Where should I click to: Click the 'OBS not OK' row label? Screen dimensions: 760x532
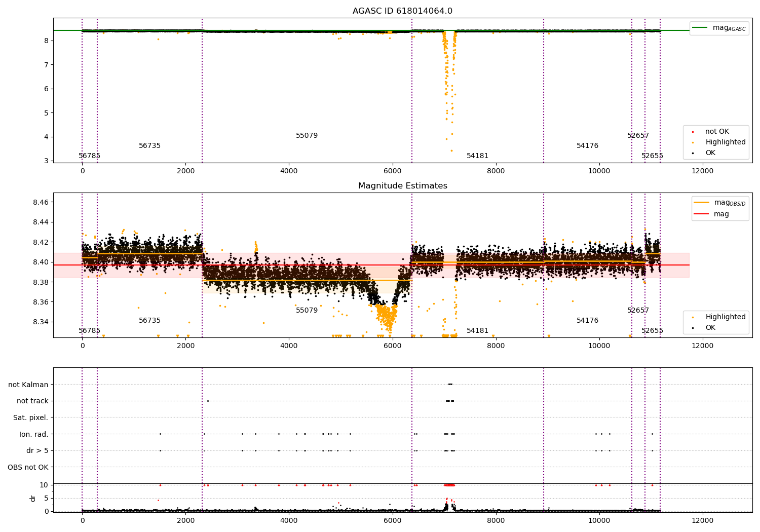(x=28, y=467)
